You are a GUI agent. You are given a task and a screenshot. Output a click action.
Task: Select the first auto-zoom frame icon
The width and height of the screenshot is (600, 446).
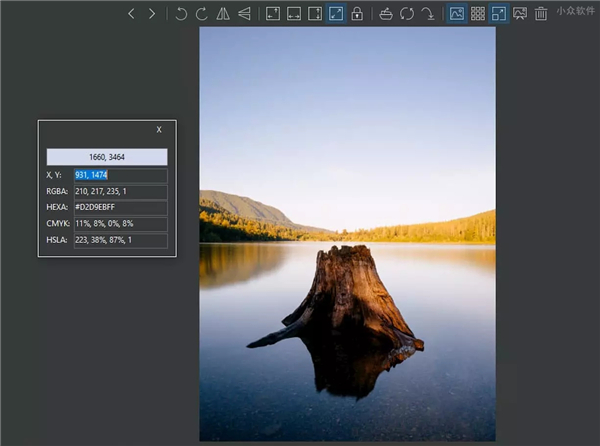coord(272,14)
